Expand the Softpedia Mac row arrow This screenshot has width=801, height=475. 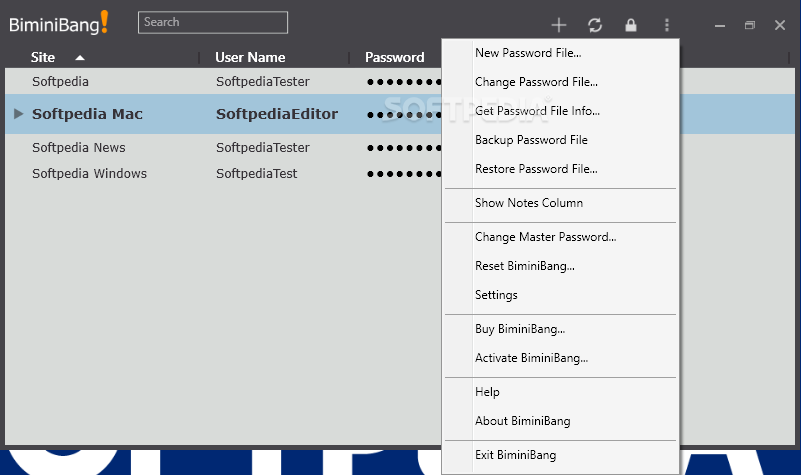click(x=18, y=114)
